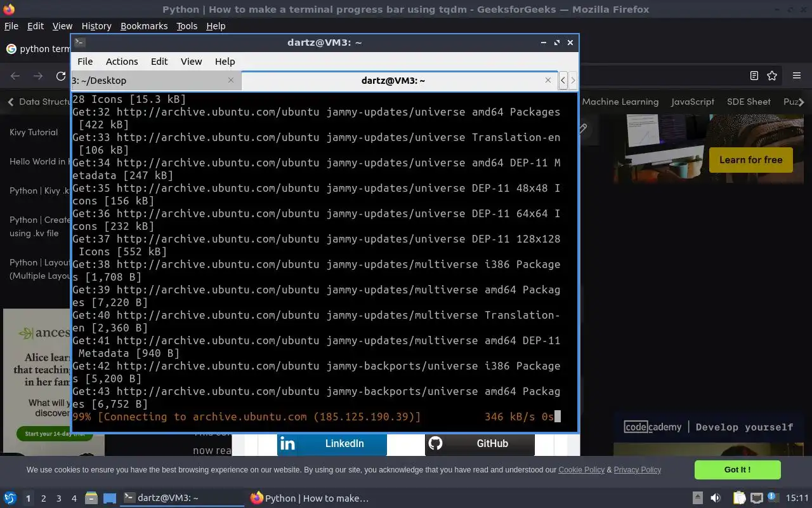This screenshot has height=508, width=812.
Task: Open the GitHub share button
Action: [480, 444]
